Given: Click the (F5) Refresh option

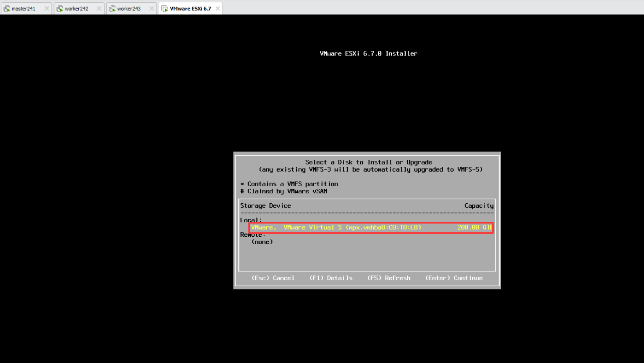Looking at the screenshot, I should pyautogui.click(x=389, y=278).
